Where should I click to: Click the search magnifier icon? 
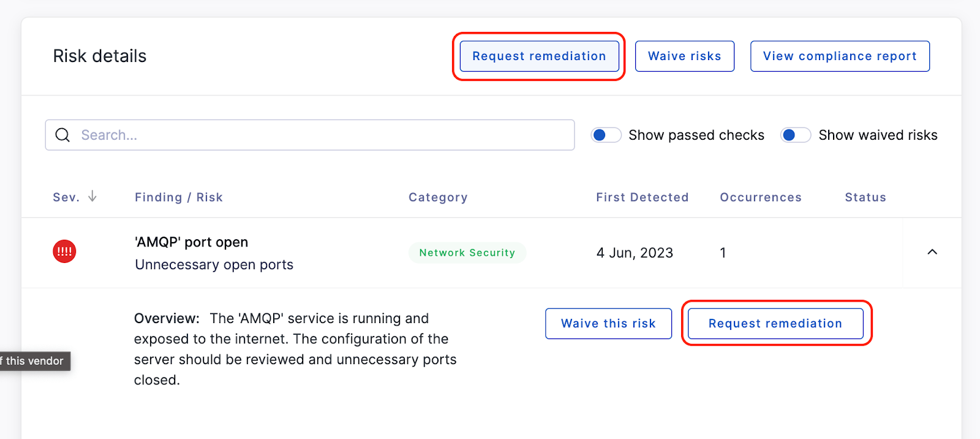tap(62, 135)
